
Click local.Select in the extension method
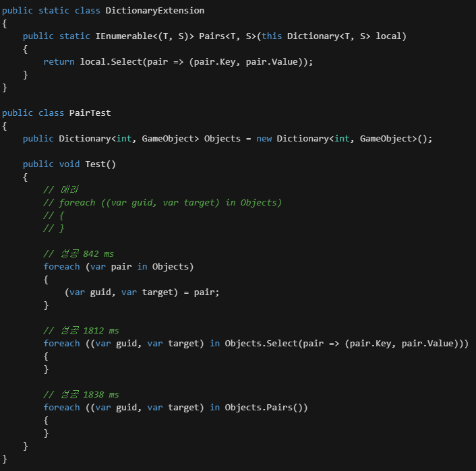[111, 62]
